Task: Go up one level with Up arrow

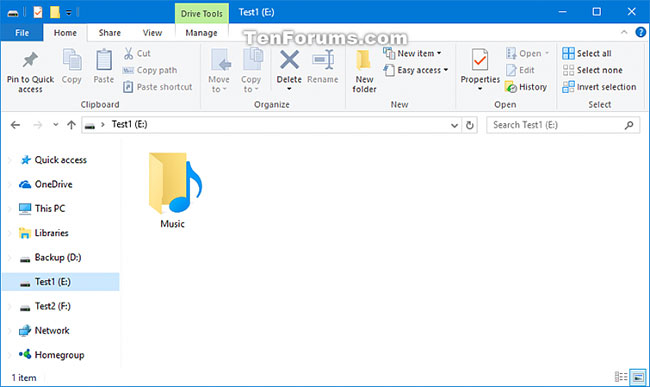Action: 71,125
